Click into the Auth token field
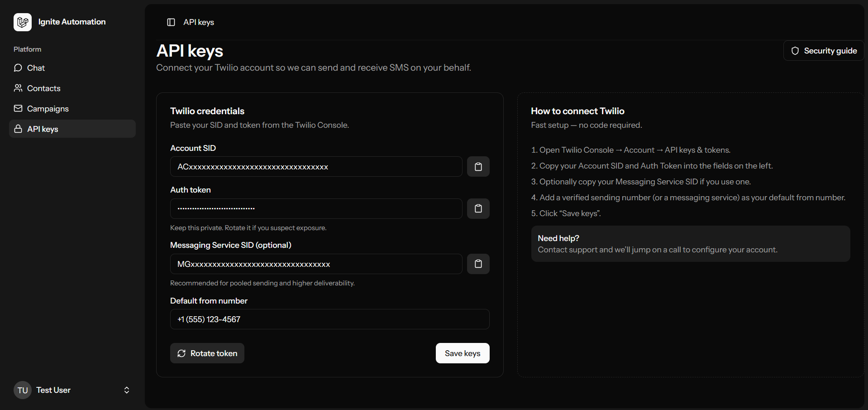Screen dimensions: 868x410 pos(316,208)
